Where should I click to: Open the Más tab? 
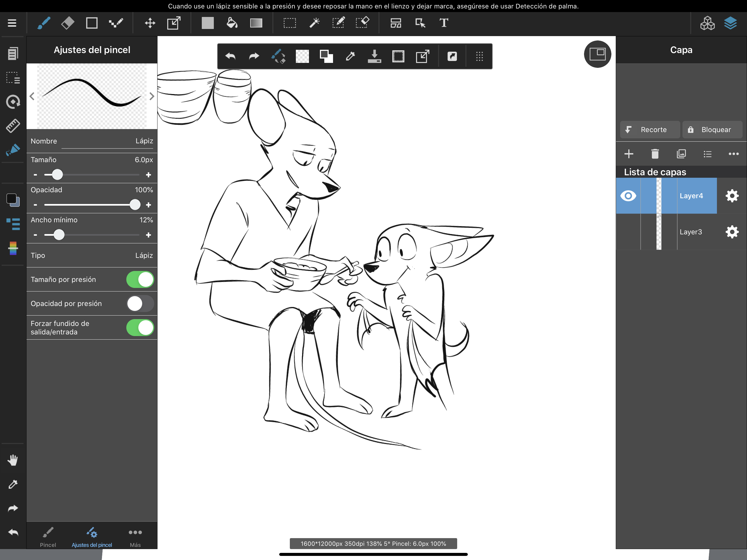point(135,537)
